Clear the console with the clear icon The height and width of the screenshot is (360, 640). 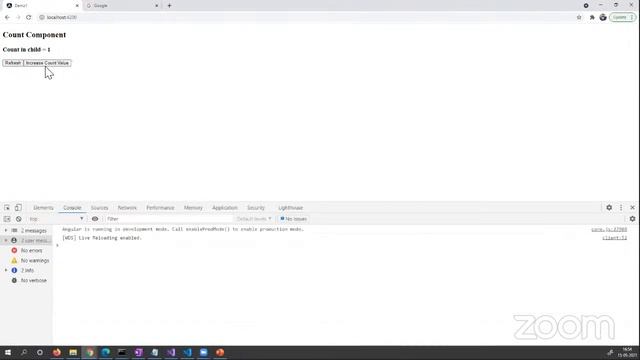pos(18,219)
